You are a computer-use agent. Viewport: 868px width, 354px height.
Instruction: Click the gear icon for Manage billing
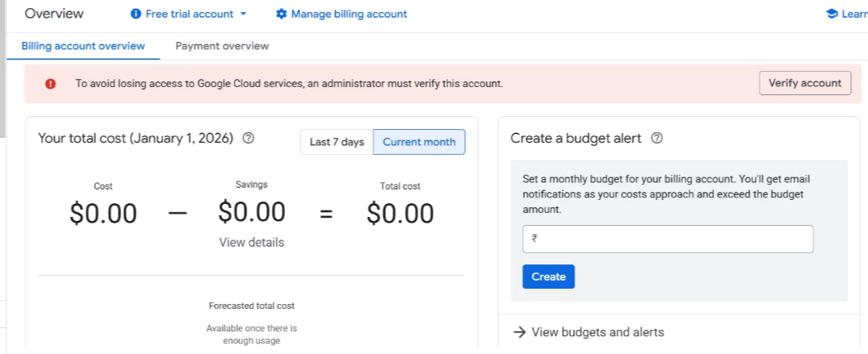tap(281, 14)
